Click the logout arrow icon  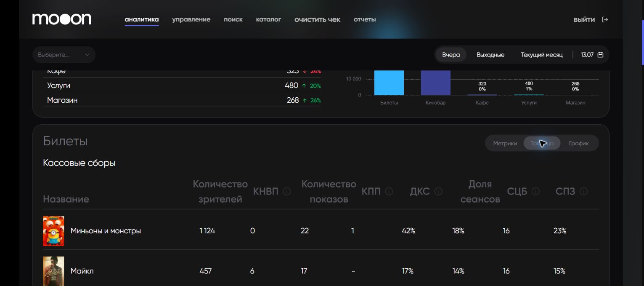(605, 19)
